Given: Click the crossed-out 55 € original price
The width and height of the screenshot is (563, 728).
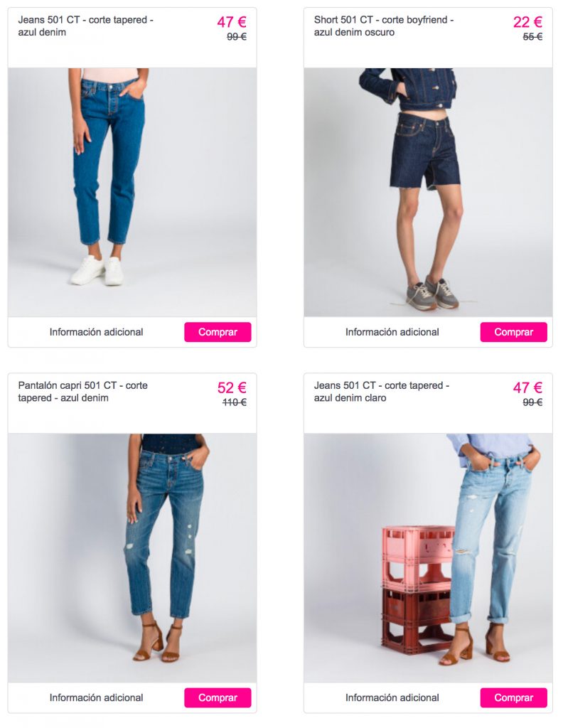Looking at the screenshot, I should tap(532, 37).
